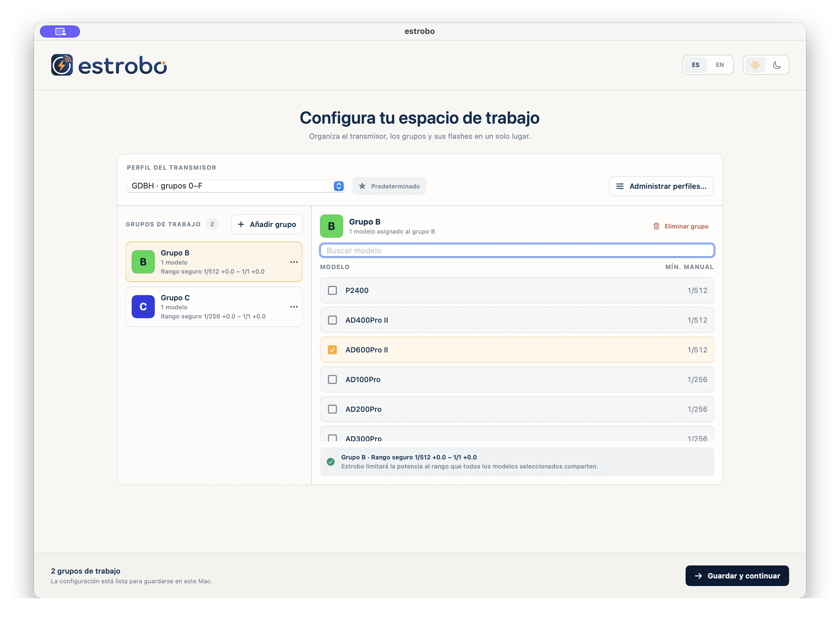Click the '1 modelo asignado al grupo B' text

coord(392,232)
